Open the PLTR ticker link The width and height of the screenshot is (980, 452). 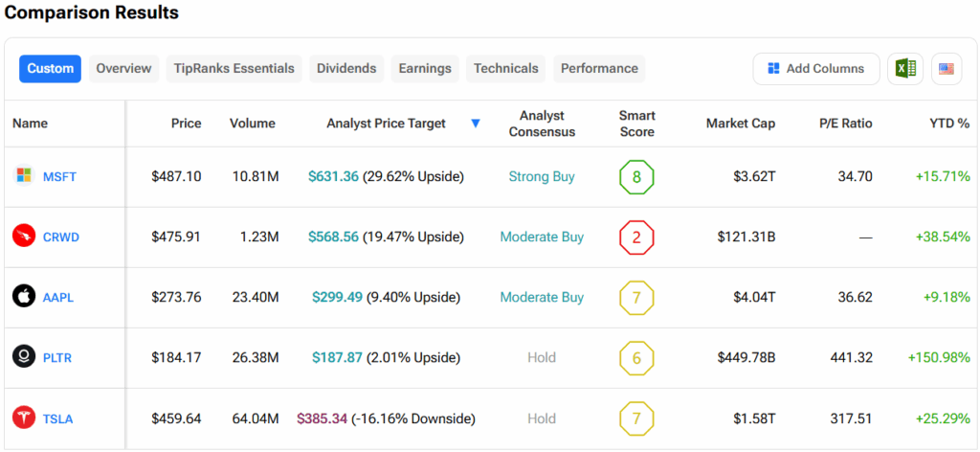(x=57, y=358)
